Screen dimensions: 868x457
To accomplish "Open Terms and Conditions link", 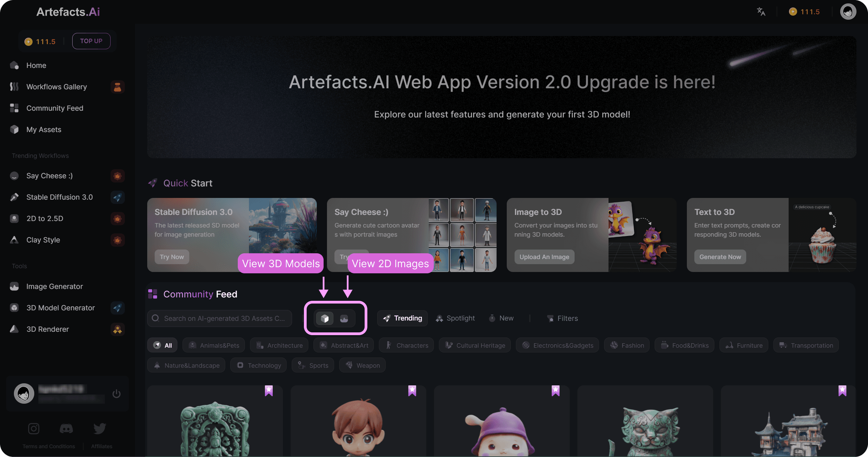I will (x=49, y=446).
